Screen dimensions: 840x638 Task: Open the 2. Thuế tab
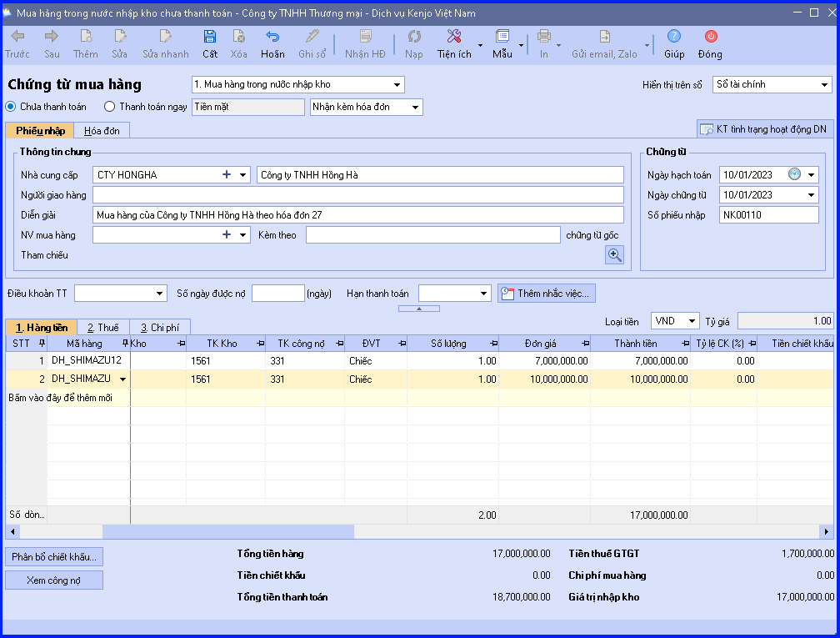[x=102, y=328]
